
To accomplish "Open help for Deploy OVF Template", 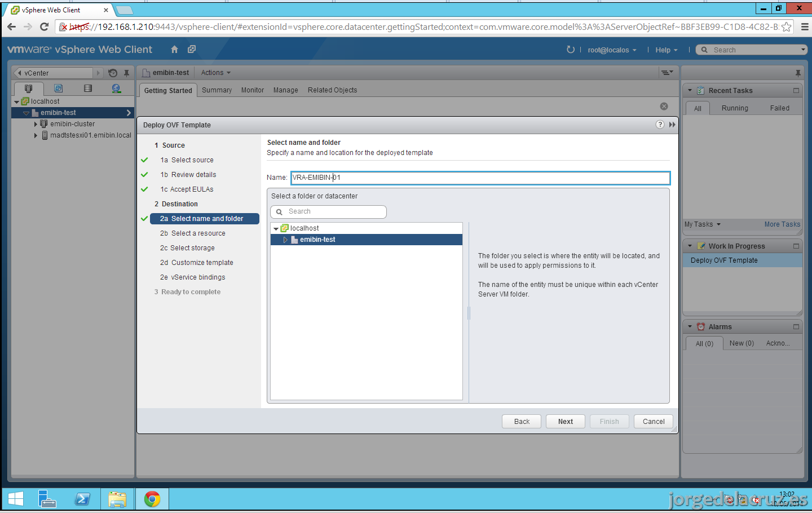I will tap(660, 125).
